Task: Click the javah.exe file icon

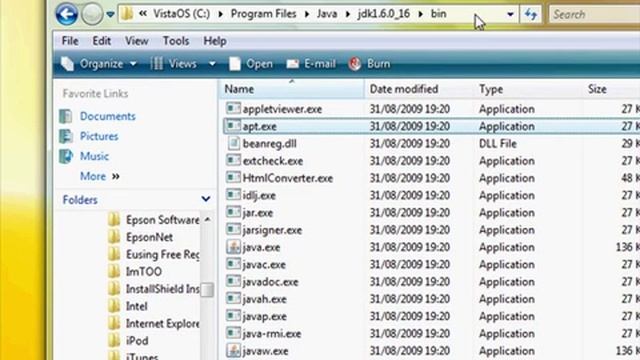Action: point(233,299)
